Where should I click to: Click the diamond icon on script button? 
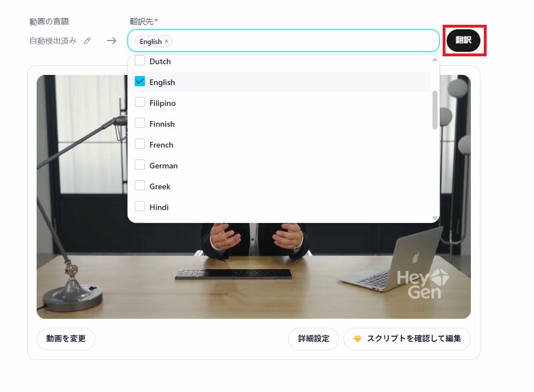pyautogui.click(x=358, y=339)
